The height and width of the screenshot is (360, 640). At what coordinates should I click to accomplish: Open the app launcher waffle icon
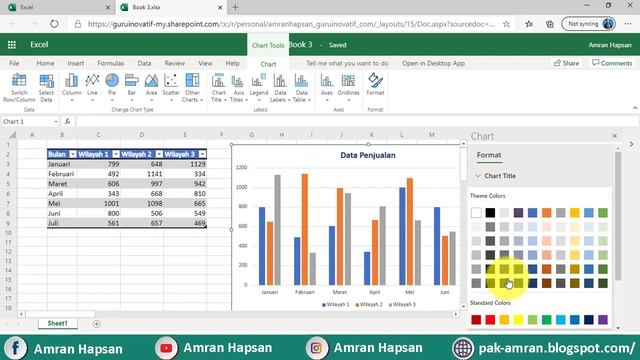point(12,45)
